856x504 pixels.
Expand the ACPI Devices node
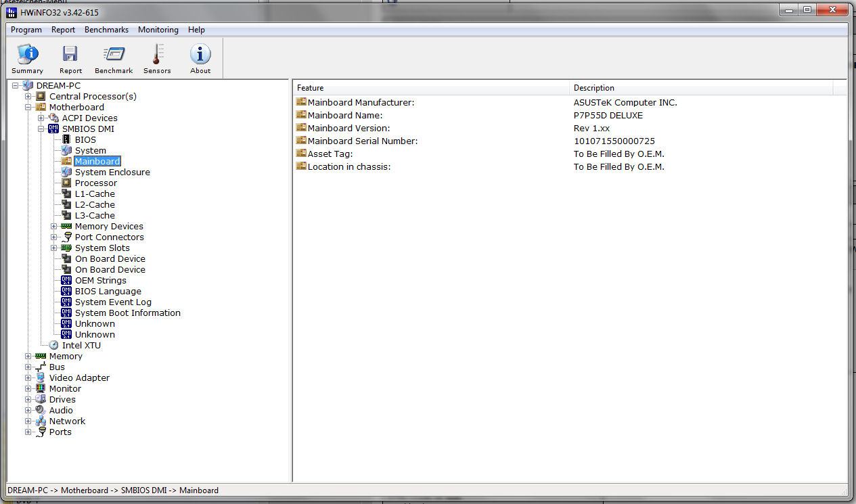point(41,118)
